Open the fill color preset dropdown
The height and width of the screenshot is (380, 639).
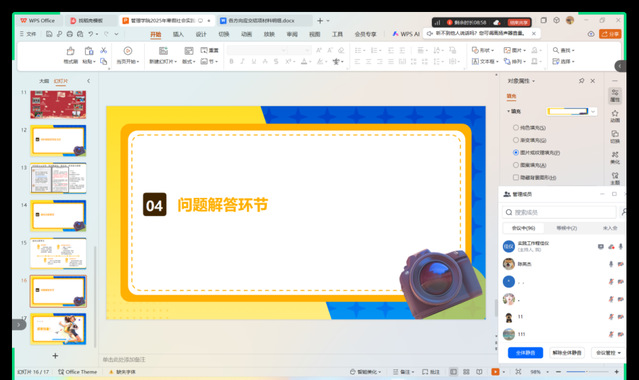593,111
